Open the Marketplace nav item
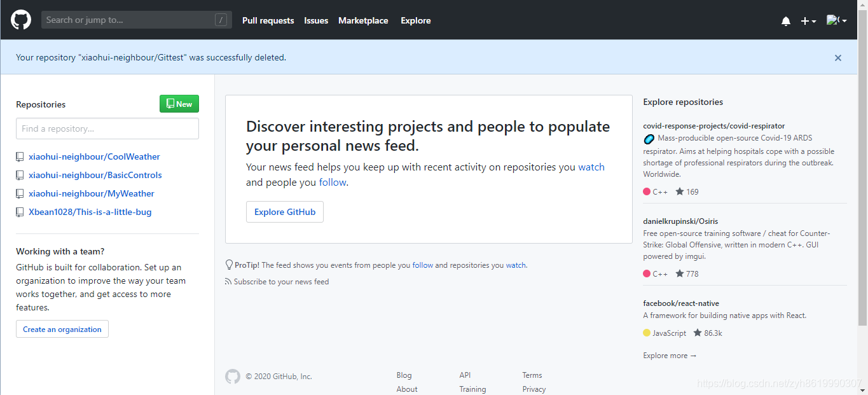This screenshot has width=868, height=395. (363, 20)
